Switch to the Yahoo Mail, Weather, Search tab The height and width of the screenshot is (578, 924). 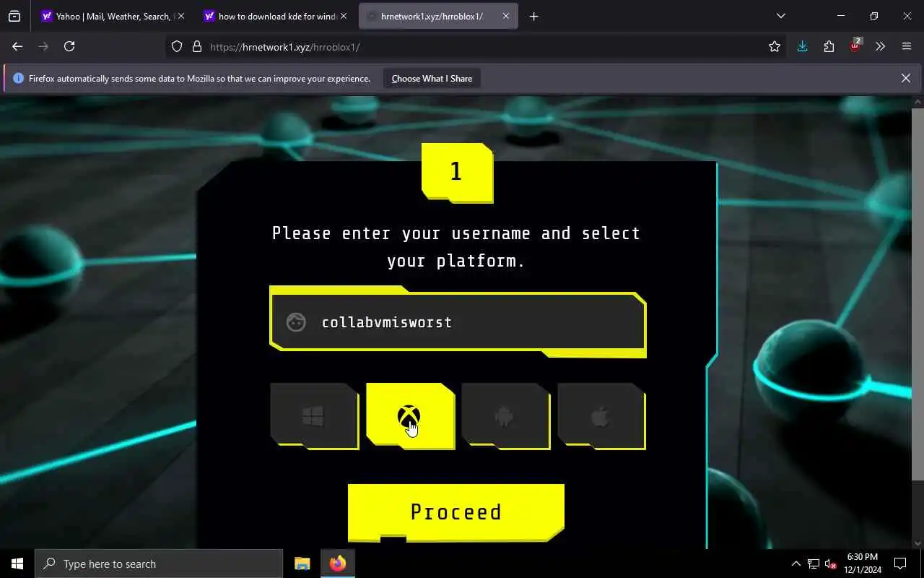[113, 16]
